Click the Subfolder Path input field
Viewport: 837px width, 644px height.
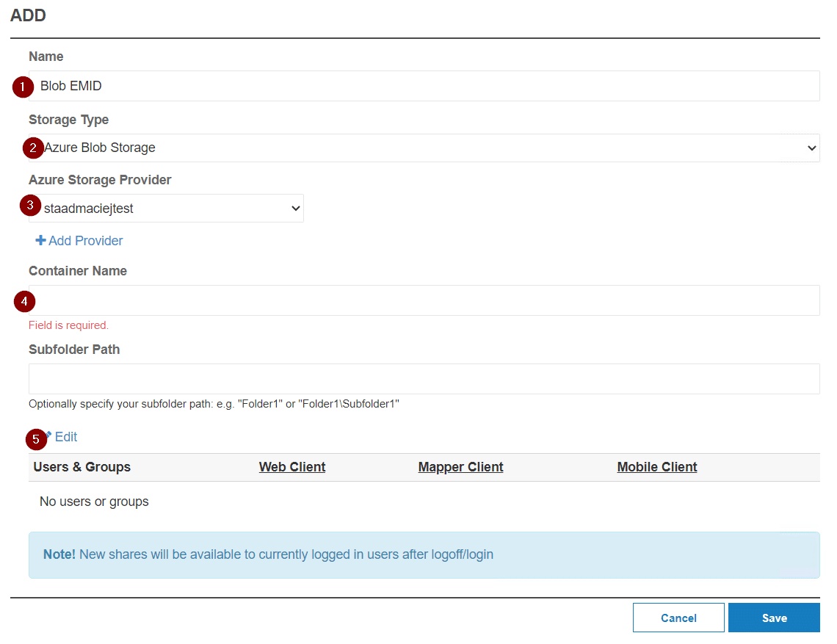(x=424, y=379)
